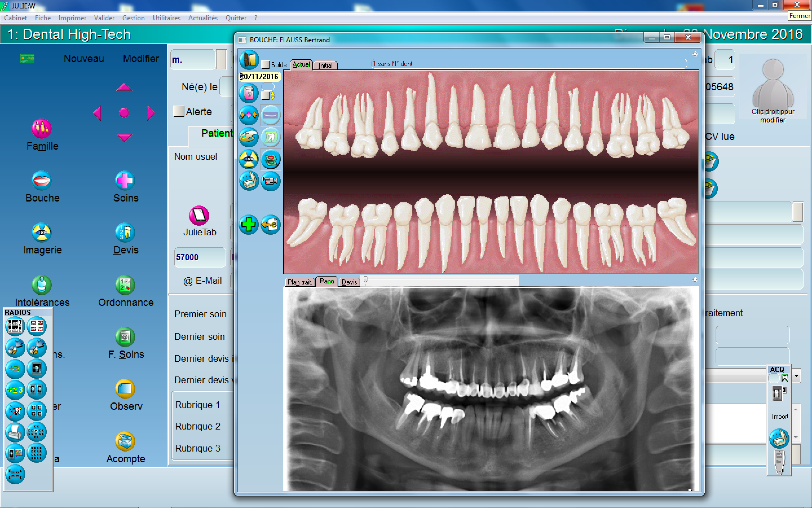Image resolution: width=812 pixels, height=508 pixels.
Task: Open the Intolérances bottle icon
Action: click(42, 284)
